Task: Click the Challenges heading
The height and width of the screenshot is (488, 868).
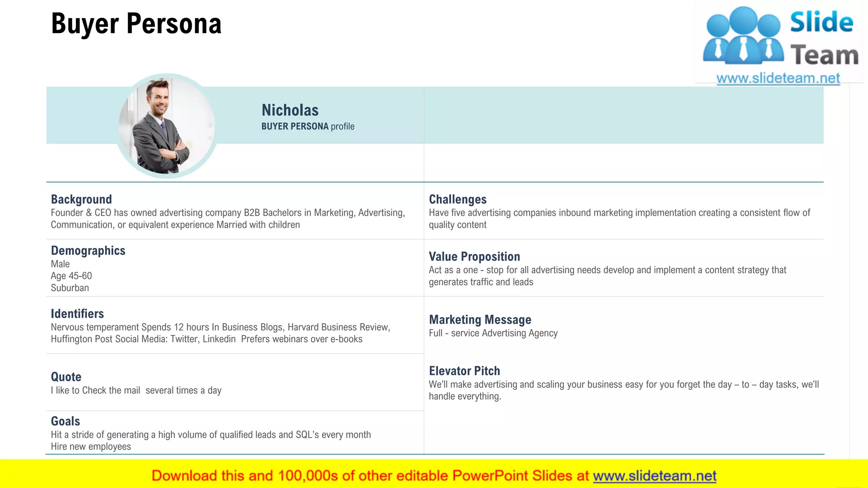Action: tap(457, 199)
